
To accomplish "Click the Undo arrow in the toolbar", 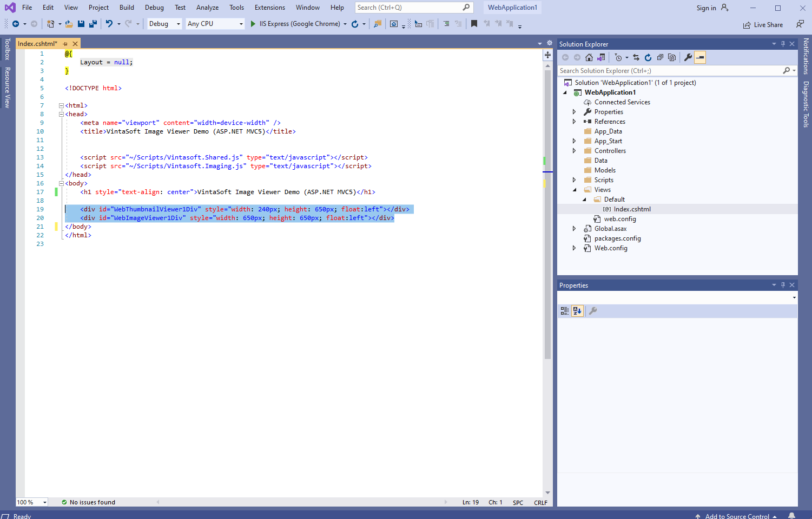I will click(109, 24).
